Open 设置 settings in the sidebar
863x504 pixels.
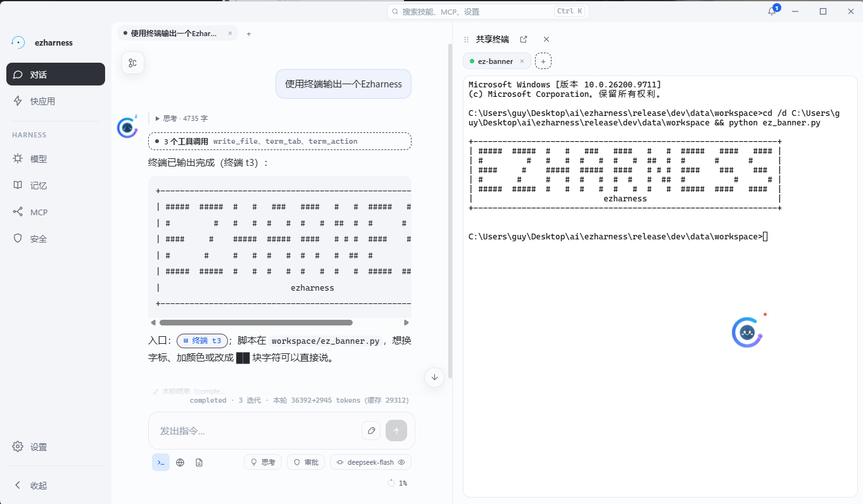pos(56,446)
